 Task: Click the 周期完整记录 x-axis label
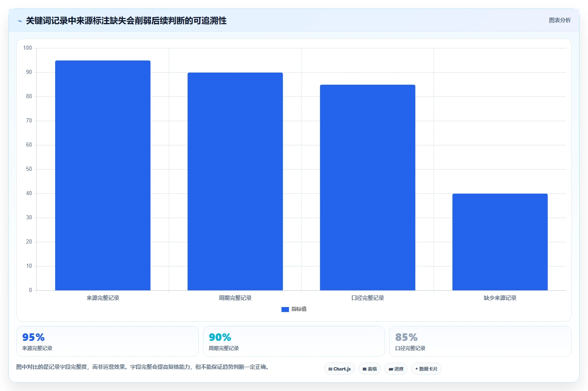pos(235,298)
